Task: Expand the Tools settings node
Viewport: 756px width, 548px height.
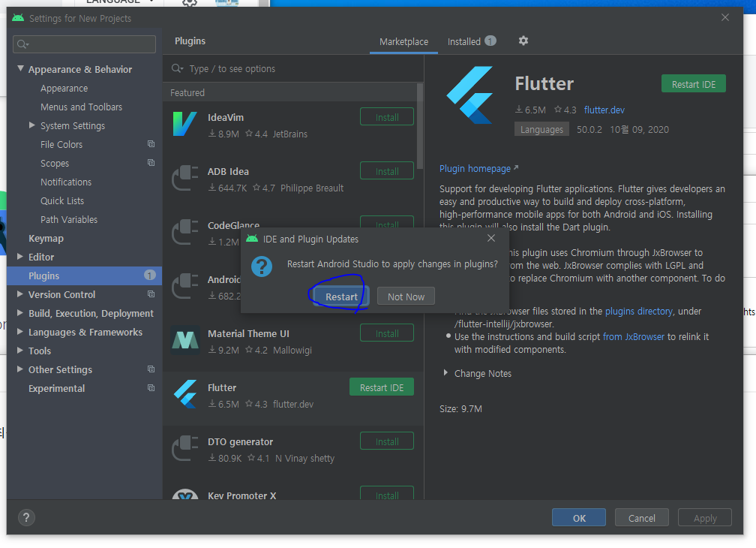Action: (x=20, y=351)
